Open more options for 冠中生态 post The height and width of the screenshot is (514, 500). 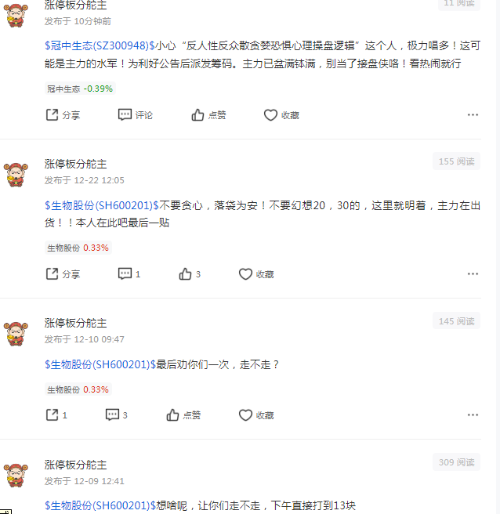pos(473,115)
